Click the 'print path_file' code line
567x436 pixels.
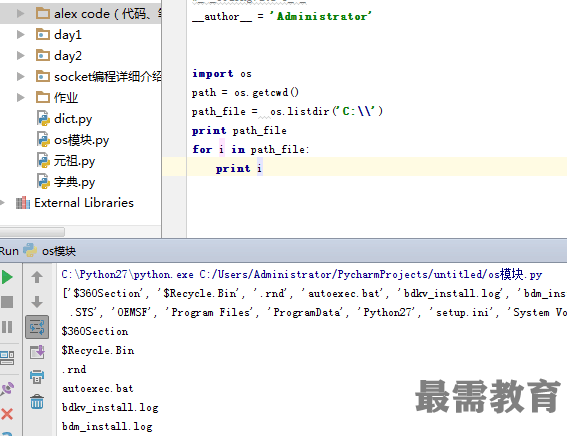point(239,131)
